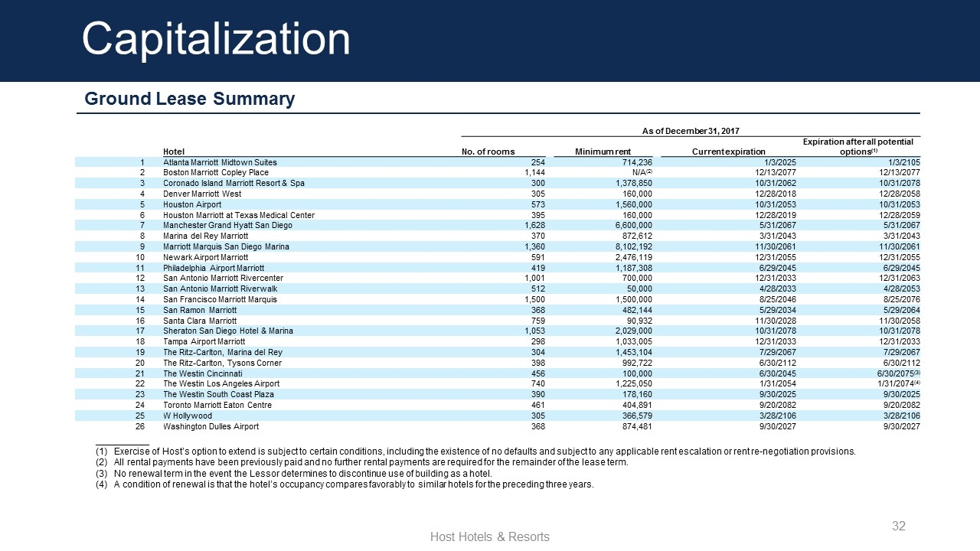Click footnote 1 about Host's option to extend
The width and height of the screenshot is (980, 551).
pos(475,452)
